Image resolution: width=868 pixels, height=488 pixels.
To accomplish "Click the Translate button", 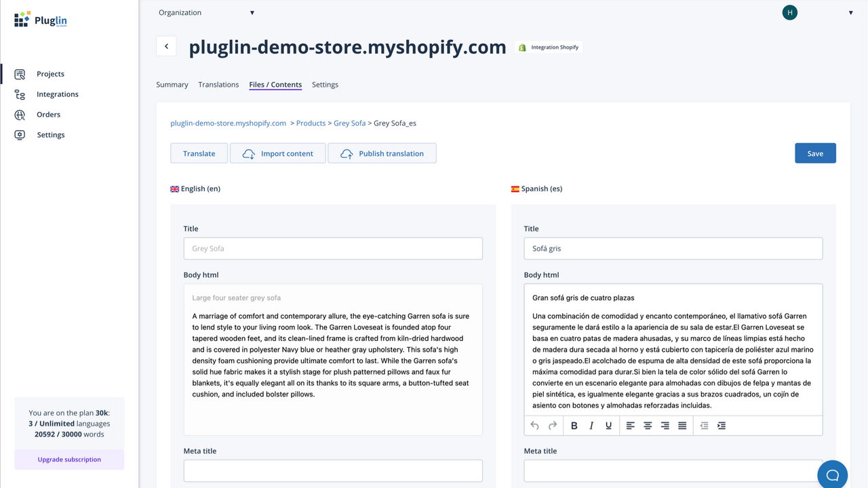I will pos(199,153).
